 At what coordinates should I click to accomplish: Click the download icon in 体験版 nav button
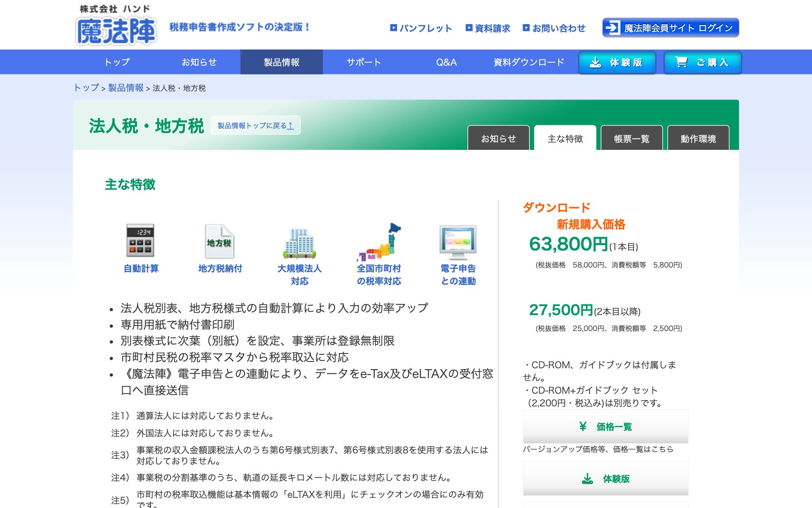coord(595,62)
